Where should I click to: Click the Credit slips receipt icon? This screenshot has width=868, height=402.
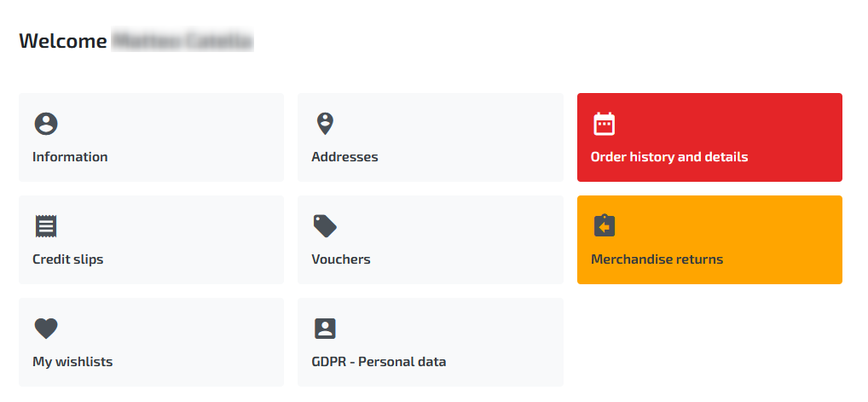pyautogui.click(x=46, y=226)
